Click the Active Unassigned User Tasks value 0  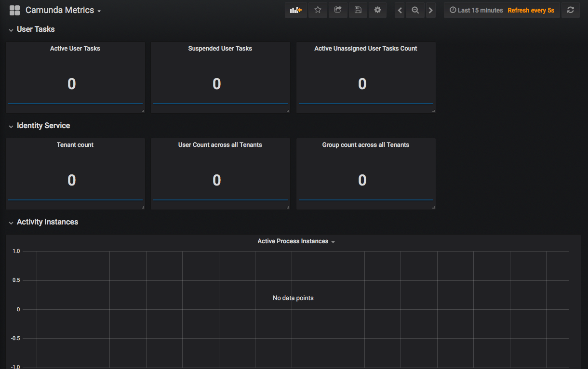(x=362, y=84)
